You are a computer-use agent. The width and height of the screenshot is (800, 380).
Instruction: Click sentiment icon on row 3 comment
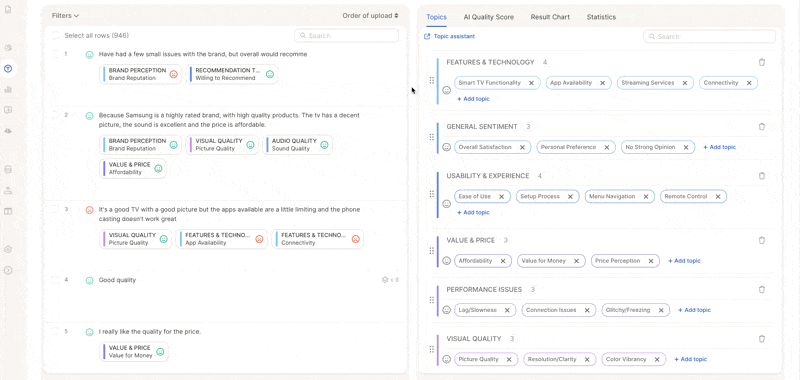pyautogui.click(x=89, y=210)
